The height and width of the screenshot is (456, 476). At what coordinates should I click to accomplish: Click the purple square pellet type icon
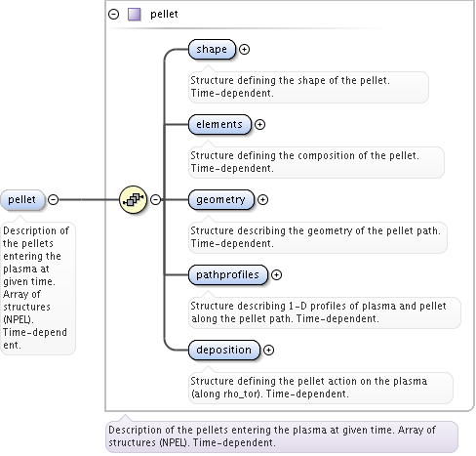135,15
